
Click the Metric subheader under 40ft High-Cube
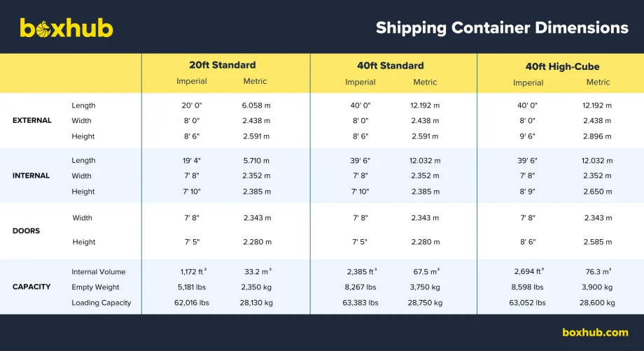(598, 82)
